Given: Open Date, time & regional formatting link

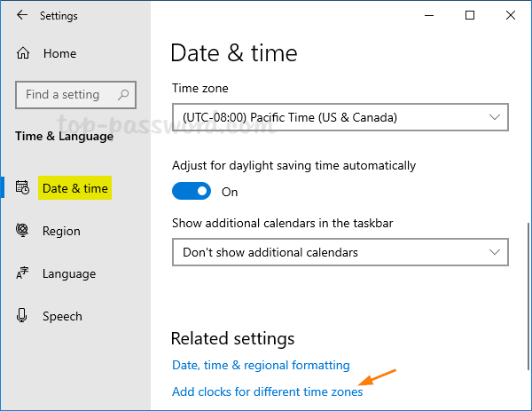Looking at the screenshot, I should point(260,365).
